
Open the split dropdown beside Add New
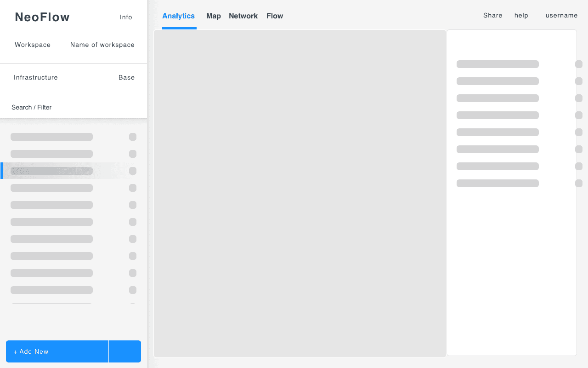[125, 351]
